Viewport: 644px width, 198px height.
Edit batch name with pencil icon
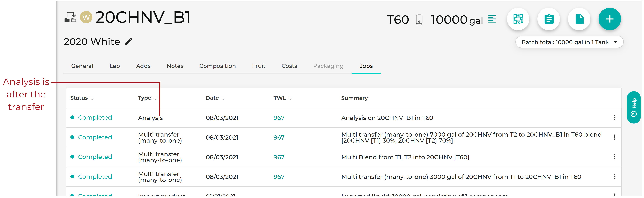(x=129, y=41)
